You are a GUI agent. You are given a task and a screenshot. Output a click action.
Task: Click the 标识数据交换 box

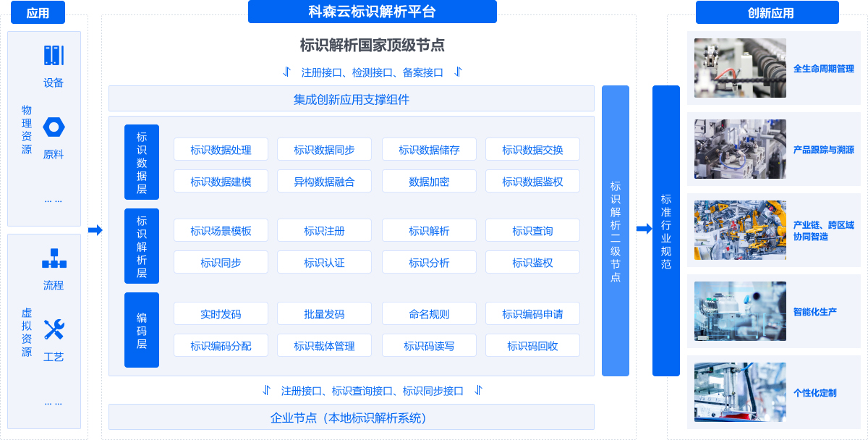tap(532, 150)
